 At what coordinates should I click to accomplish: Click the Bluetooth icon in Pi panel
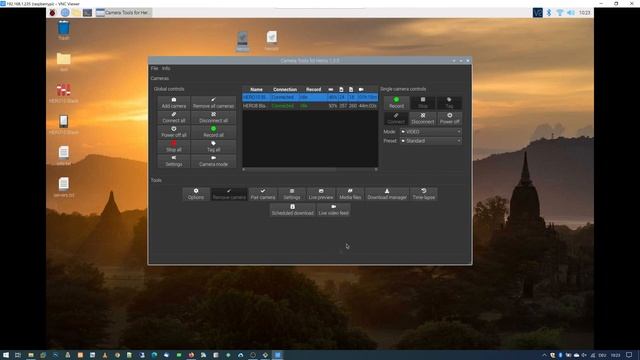[x=549, y=13]
